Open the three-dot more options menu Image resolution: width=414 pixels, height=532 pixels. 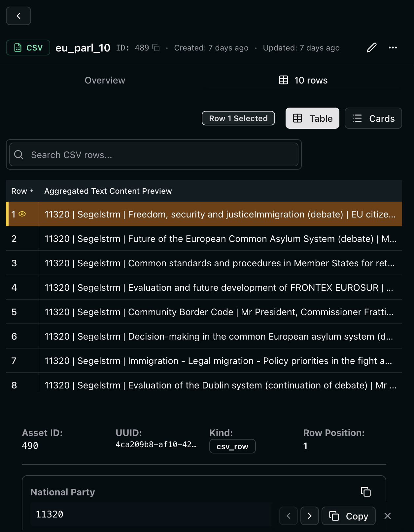(393, 48)
